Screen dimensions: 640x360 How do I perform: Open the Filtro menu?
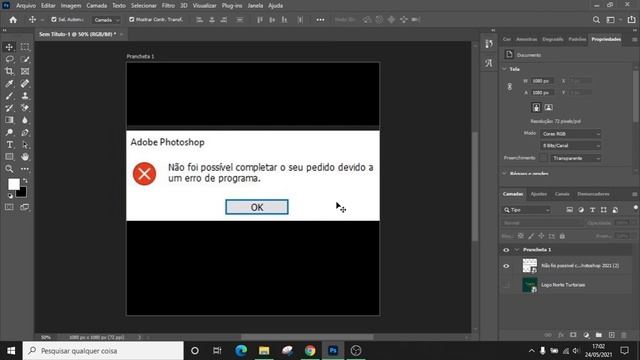(x=168, y=6)
